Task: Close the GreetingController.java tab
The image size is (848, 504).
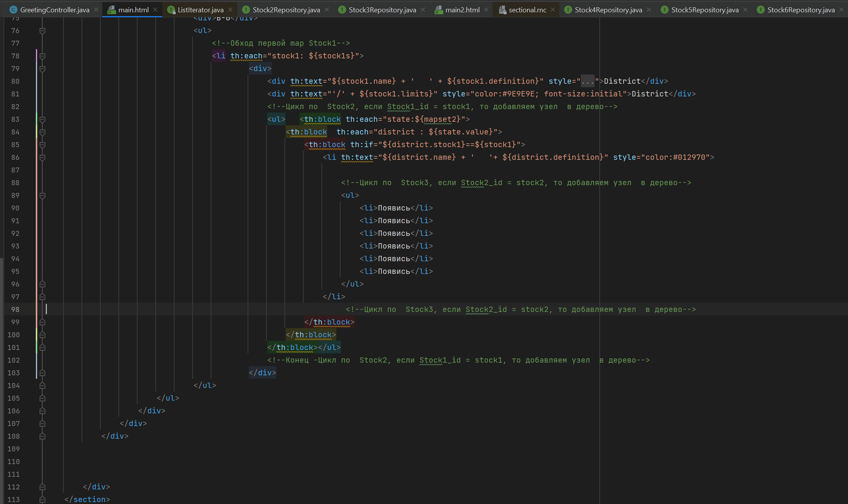Action: click(x=96, y=10)
